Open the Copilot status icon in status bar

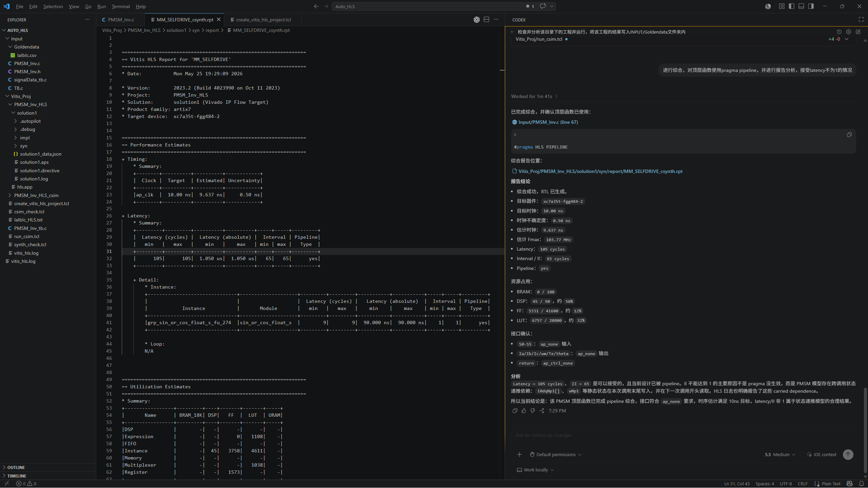pos(850,484)
